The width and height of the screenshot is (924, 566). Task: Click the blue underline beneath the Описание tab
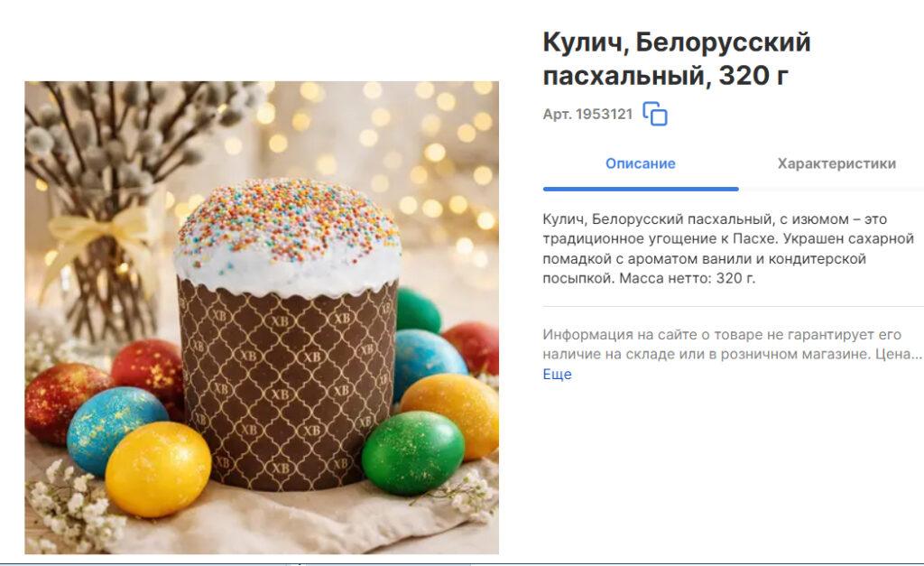641,189
